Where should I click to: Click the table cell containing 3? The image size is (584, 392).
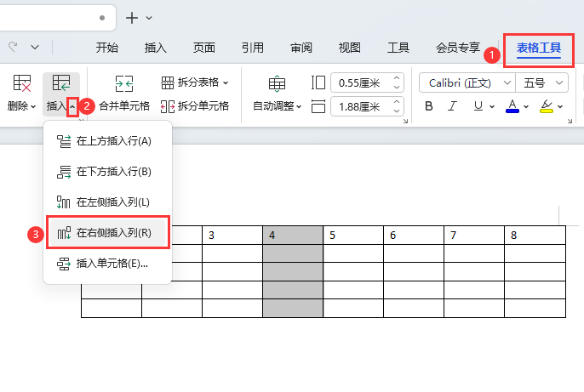(x=232, y=235)
